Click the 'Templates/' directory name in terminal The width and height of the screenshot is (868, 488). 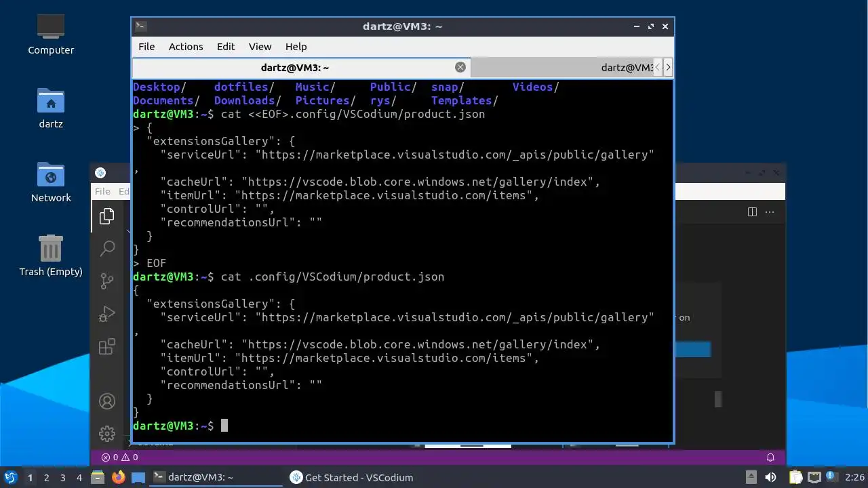pyautogui.click(x=465, y=100)
